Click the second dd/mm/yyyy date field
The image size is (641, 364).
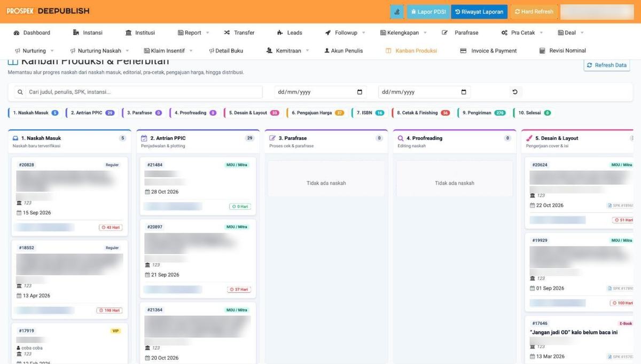coord(425,92)
